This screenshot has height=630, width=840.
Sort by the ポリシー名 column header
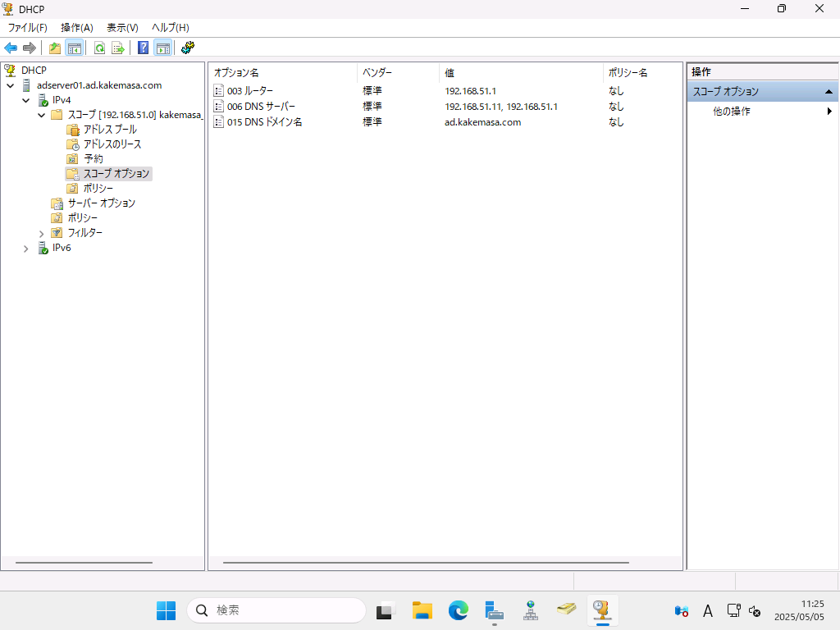click(642, 72)
